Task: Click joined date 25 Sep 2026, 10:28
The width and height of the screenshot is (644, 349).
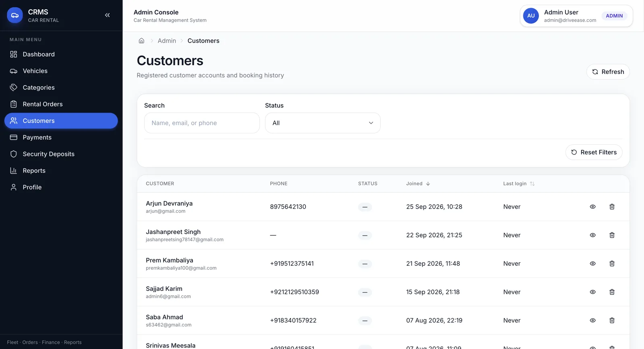Action: [x=434, y=207]
